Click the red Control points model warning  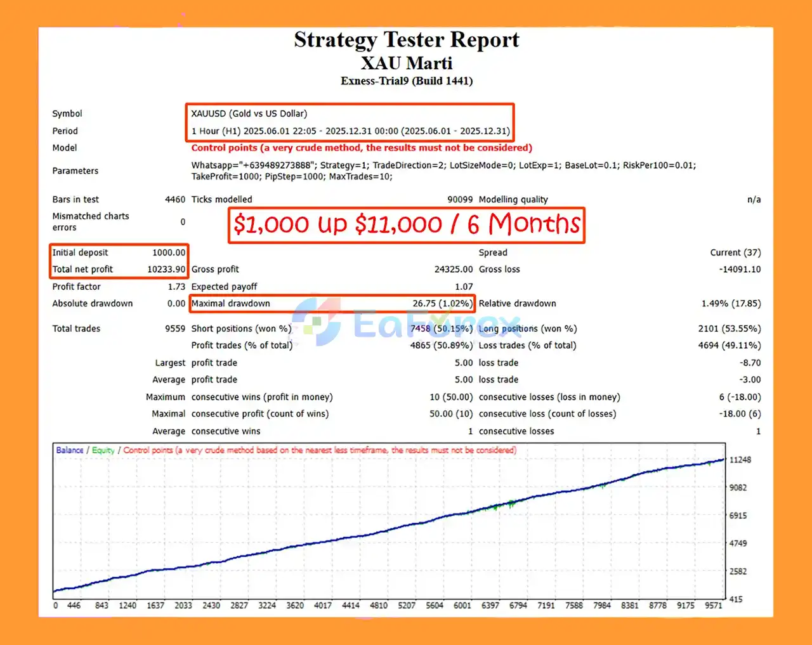[362, 148]
